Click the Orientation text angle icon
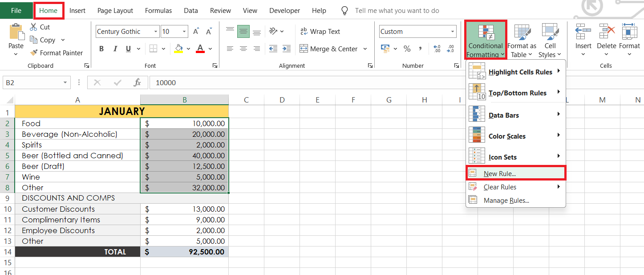This screenshot has width=644, height=275. click(273, 31)
